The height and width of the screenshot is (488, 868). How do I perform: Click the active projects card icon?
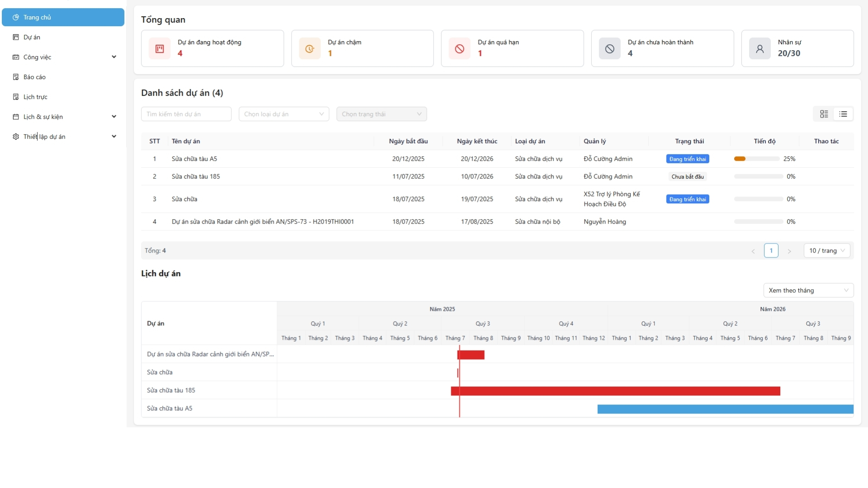pos(160,49)
